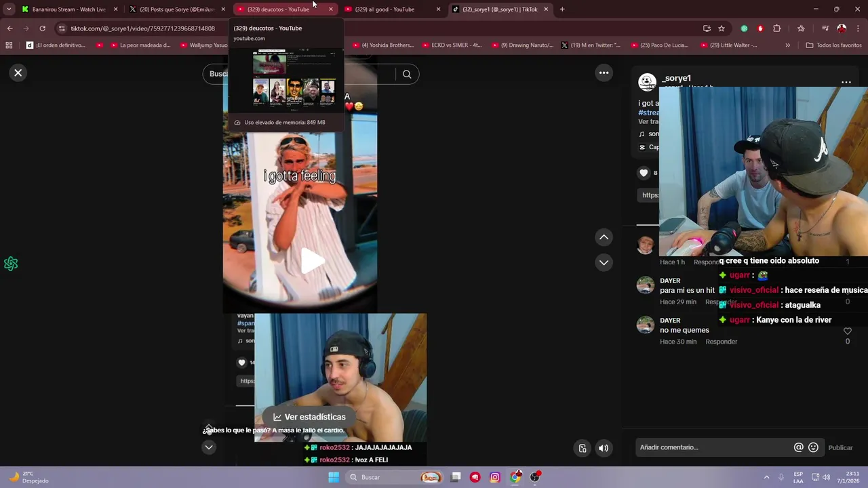Screen dimensions: 868x488
Task: Open weather widget showing 21°C Despejado
Action: [x=28, y=477]
